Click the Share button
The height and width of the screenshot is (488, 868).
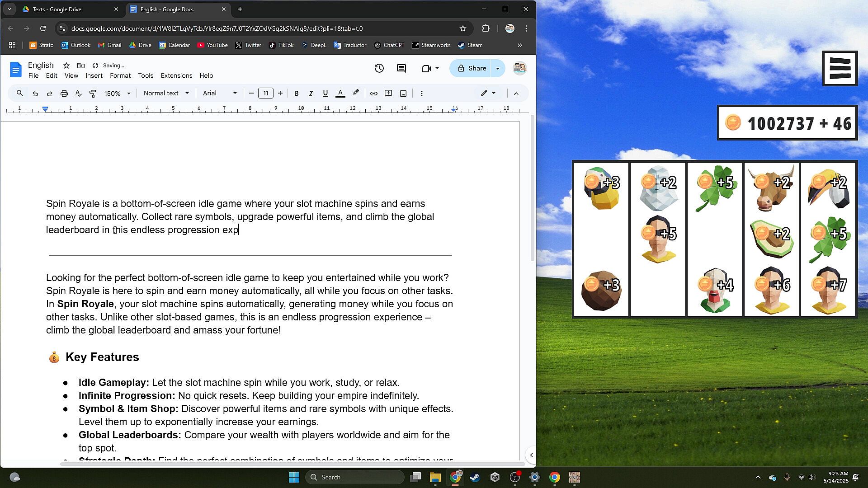coord(472,68)
